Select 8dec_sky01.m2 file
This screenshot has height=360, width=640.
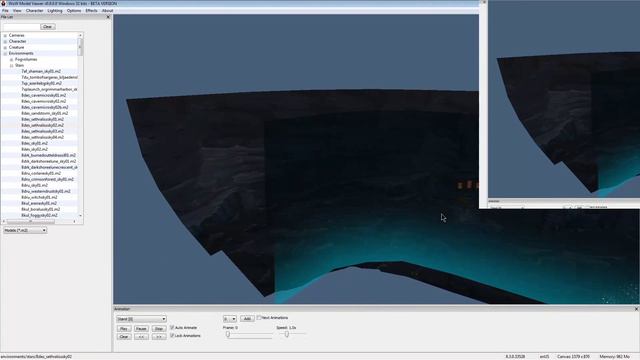pos(34,143)
